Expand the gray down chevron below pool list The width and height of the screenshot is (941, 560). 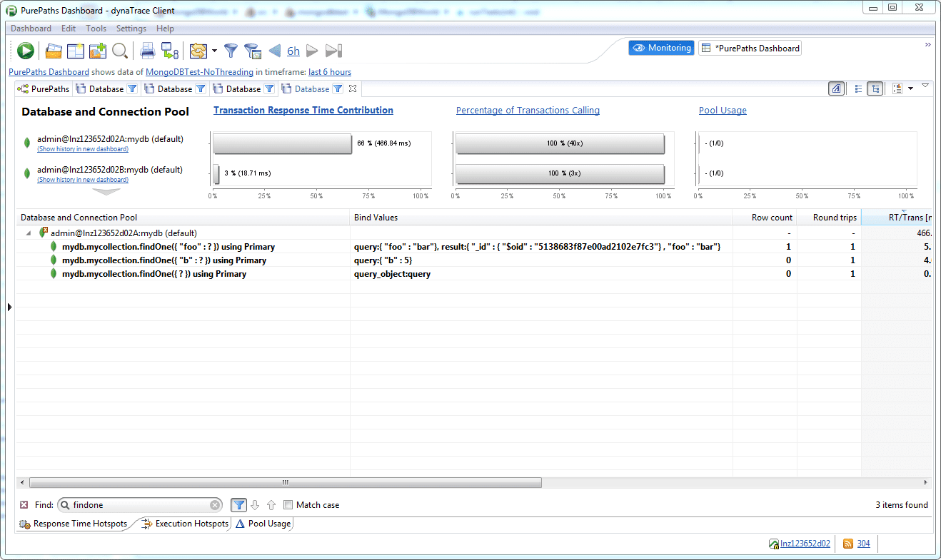pyautogui.click(x=107, y=191)
